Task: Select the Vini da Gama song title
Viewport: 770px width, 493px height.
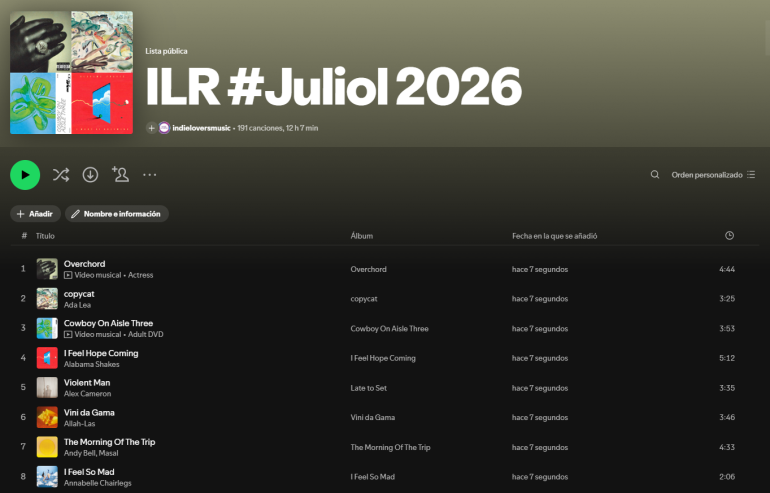Action: [89, 412]
